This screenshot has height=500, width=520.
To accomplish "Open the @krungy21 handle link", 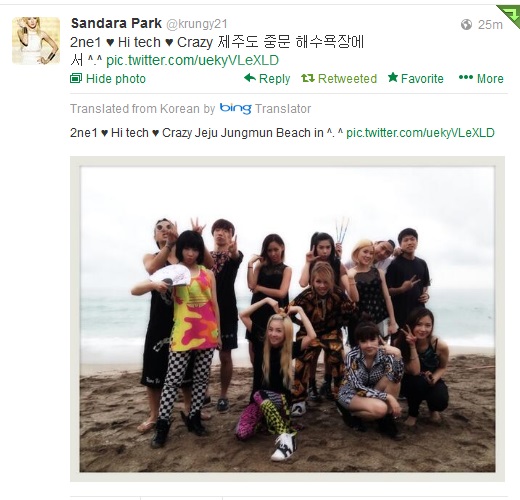I will pos(197,24).
